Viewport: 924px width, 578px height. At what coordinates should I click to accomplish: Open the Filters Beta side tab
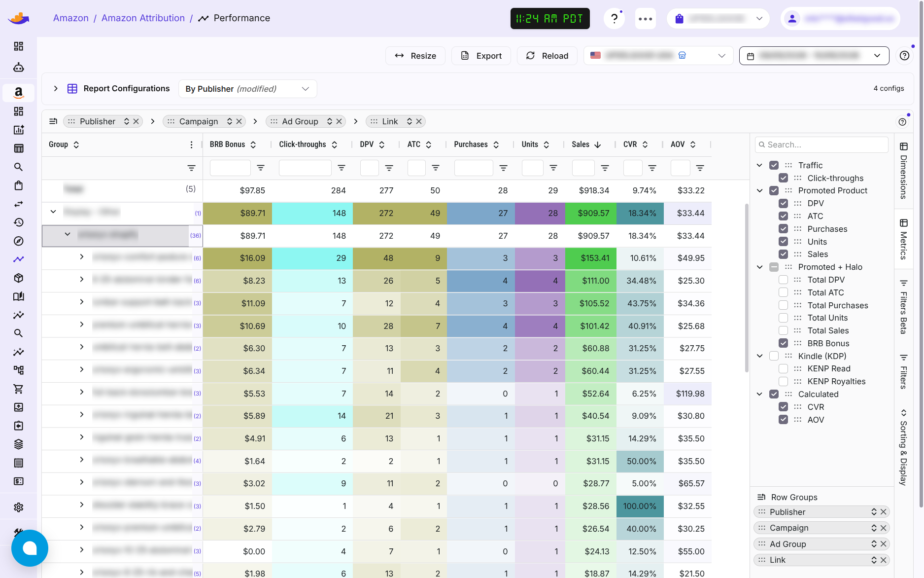click(903, 307)
